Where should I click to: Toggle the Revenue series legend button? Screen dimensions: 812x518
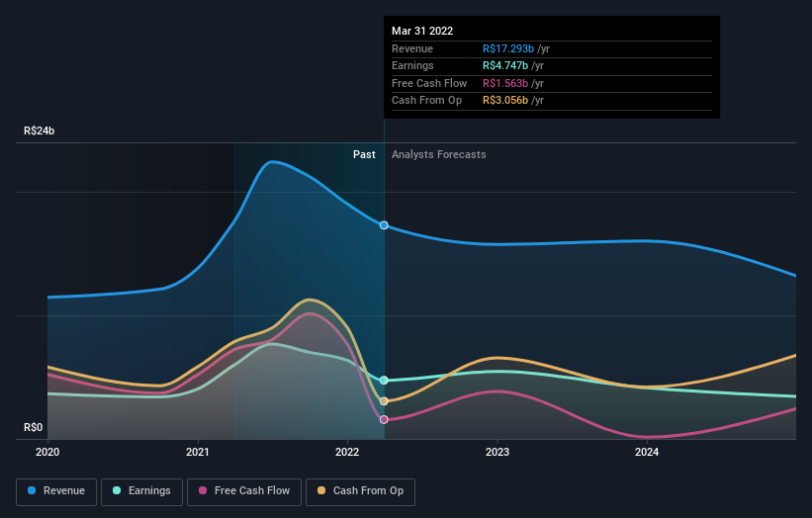tap(56, 491)
